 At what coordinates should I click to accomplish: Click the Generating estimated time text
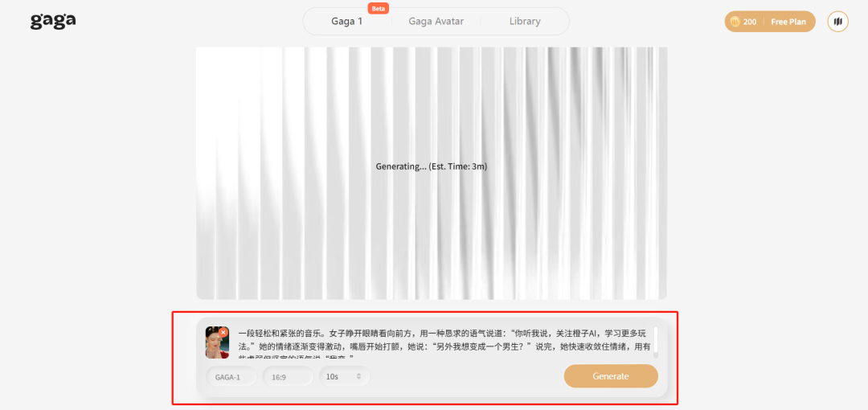431,166
